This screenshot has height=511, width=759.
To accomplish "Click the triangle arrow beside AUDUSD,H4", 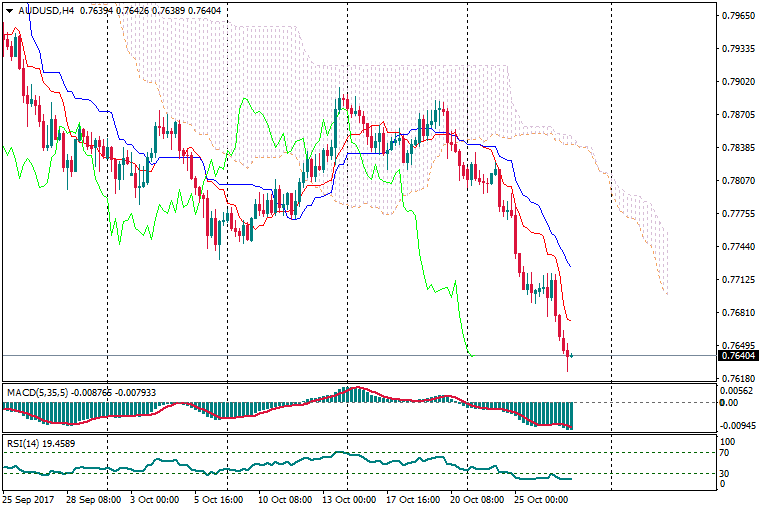I will pos(9,11).
